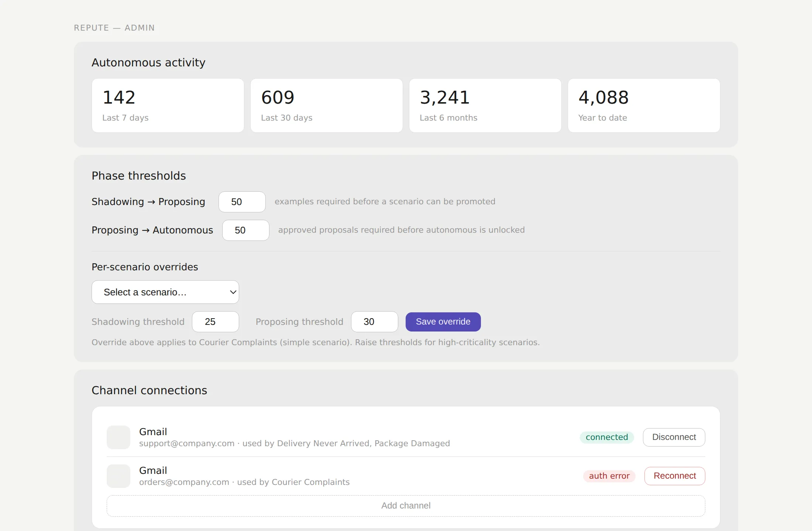Click the connected status badge
Image resolution: width=812 pixels, height=531 pixels.
pos(607,437)
